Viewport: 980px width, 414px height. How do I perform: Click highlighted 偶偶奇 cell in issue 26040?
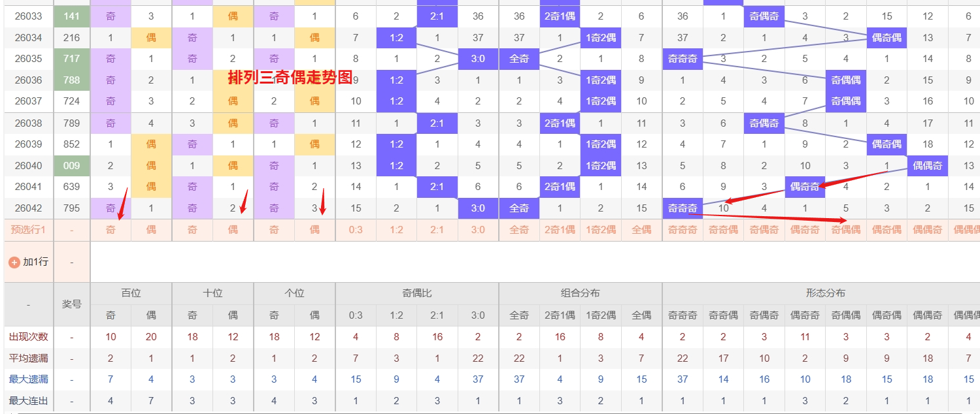pos(927,166)
